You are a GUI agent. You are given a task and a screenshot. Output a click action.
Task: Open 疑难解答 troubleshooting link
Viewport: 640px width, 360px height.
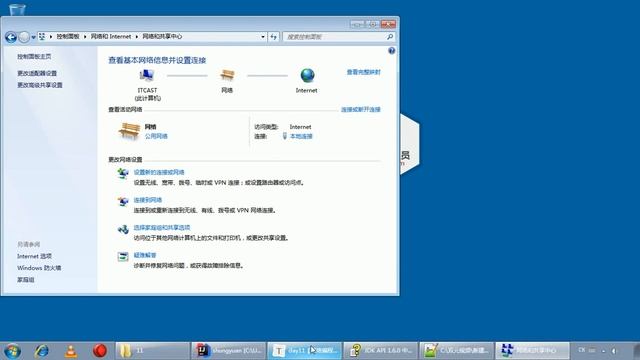coord(145,256)
